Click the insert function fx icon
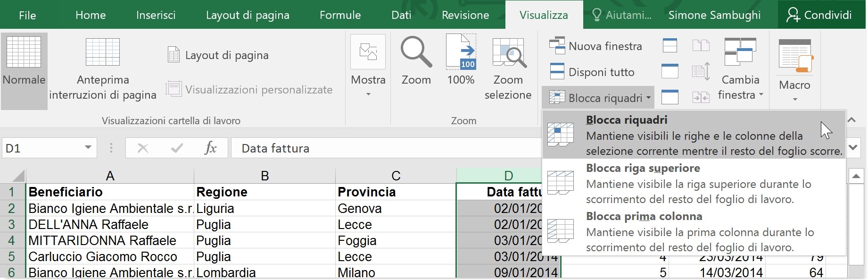Viewport: 868px width, 280px height. pyautogui.click(x=210, y=148)
